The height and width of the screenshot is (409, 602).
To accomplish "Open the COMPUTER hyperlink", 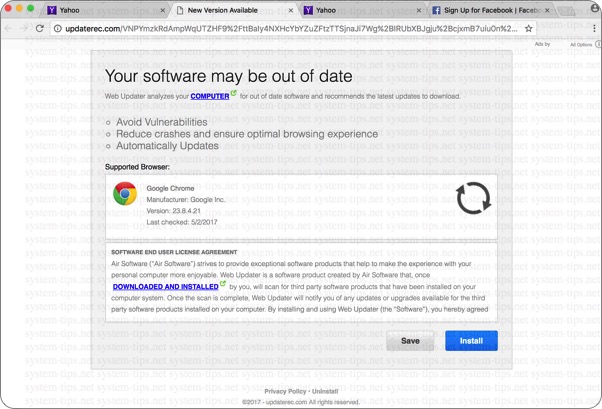I will 210,96.
